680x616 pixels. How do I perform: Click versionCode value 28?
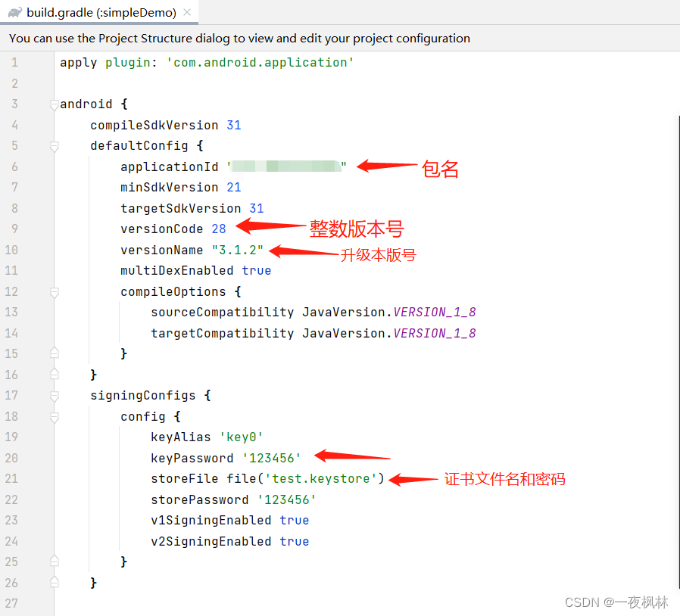pos(219,229)
